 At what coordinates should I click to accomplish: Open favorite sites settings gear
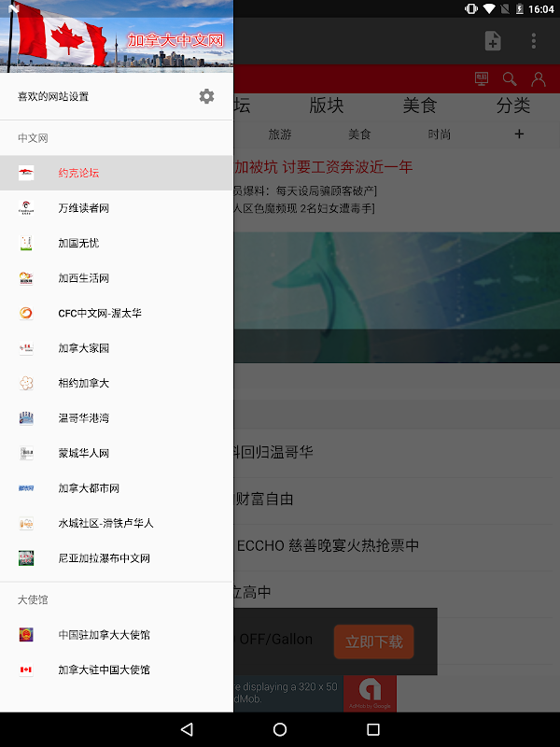pos(206,96)
